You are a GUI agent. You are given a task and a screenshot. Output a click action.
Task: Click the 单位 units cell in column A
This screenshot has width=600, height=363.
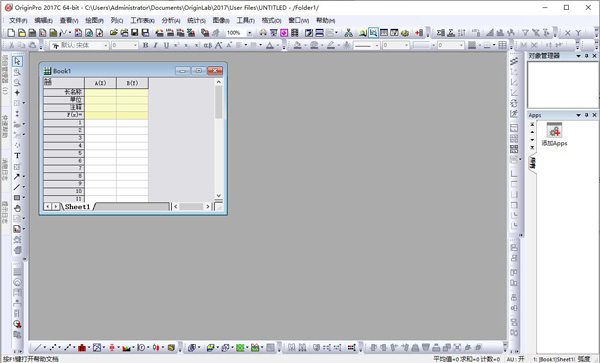[100, 100]
